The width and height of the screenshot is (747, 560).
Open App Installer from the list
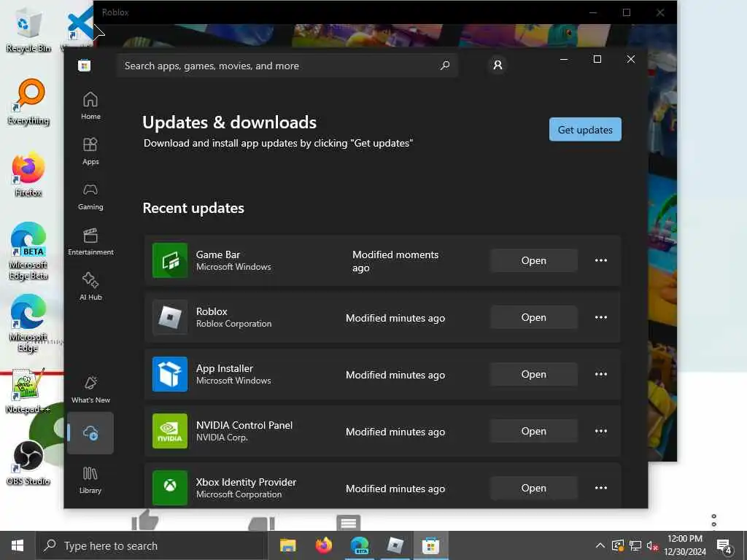[533, 374]
